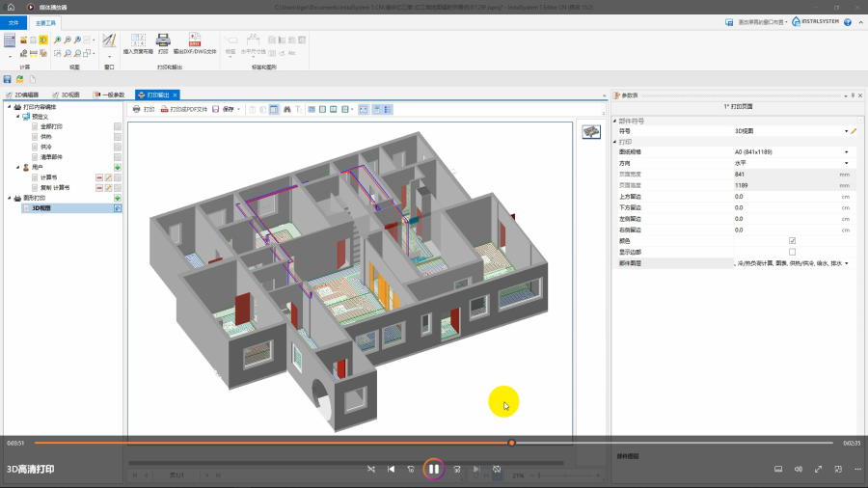
Task: Uncheck the 颜色 color checkbox
Action: (792, 241)
